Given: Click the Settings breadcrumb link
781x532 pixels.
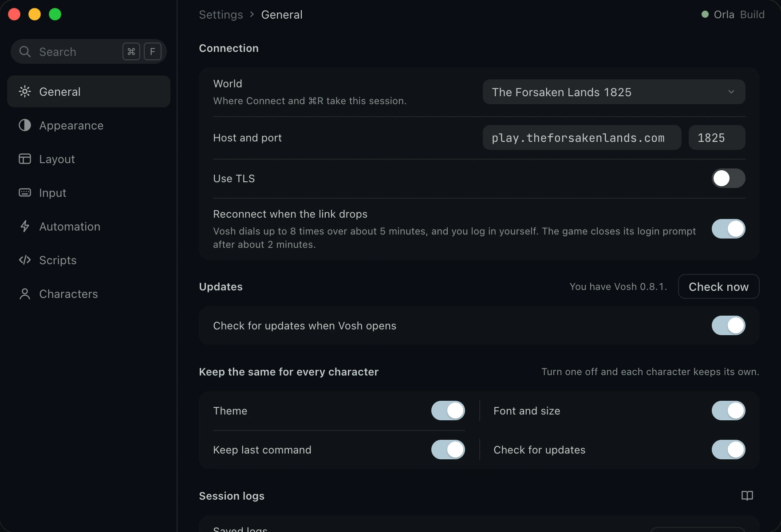Looking at the screenshot, I should (221, 15).
